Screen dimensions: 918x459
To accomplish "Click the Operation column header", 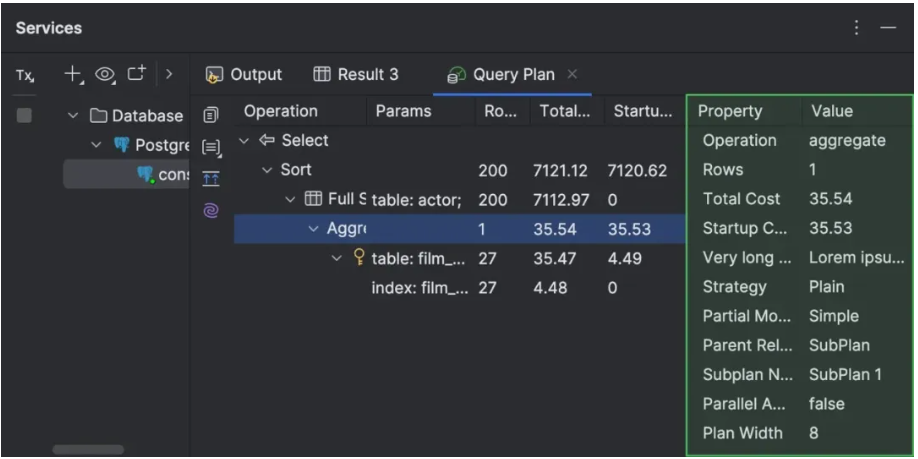I will 281,111.
